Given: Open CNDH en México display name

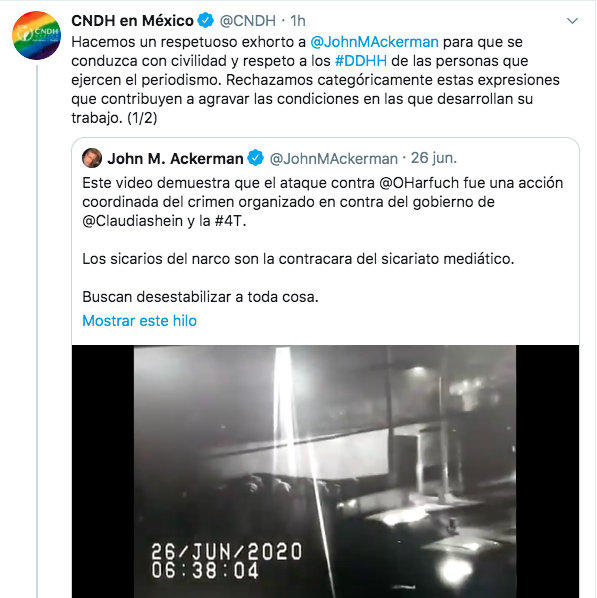Looking at the screenshot, I should (x=132, y=21).
